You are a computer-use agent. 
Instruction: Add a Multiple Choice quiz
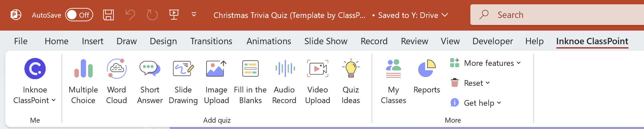tap(83, 81)
